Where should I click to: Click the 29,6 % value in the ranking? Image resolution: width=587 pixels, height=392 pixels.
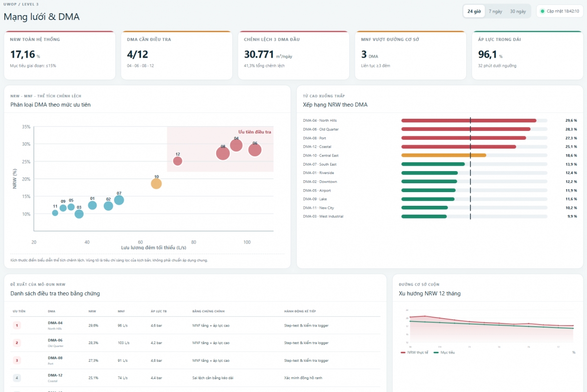point(571,120)
